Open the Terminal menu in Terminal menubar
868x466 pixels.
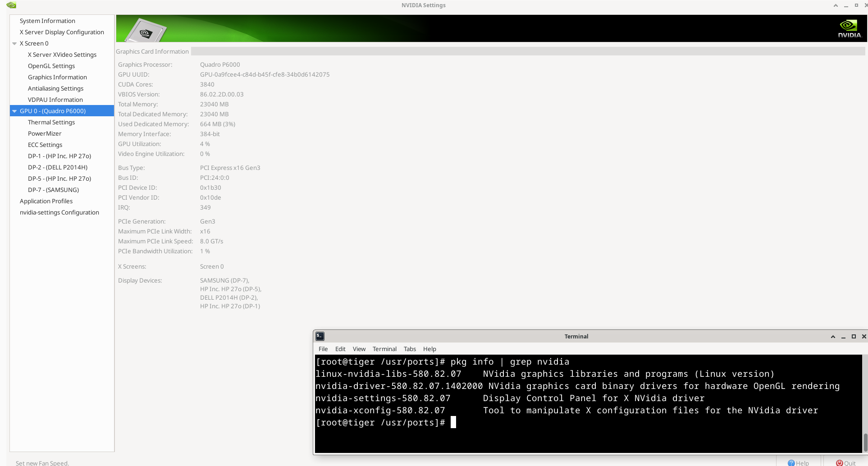tap(384, 349)
